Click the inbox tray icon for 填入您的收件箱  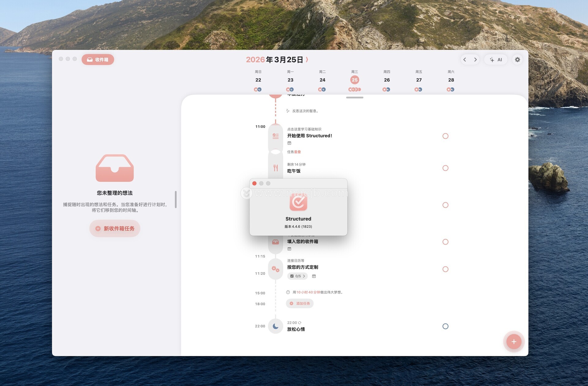click(x=275, y=242)
